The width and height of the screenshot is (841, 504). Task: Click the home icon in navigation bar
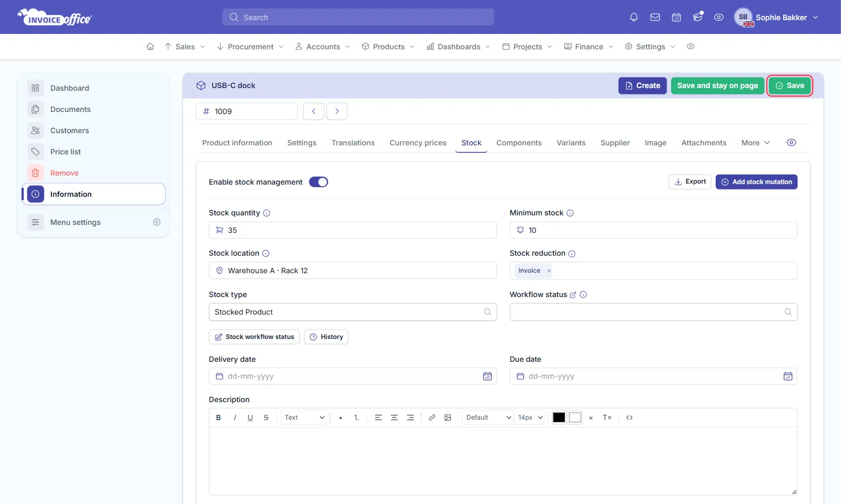150,47
